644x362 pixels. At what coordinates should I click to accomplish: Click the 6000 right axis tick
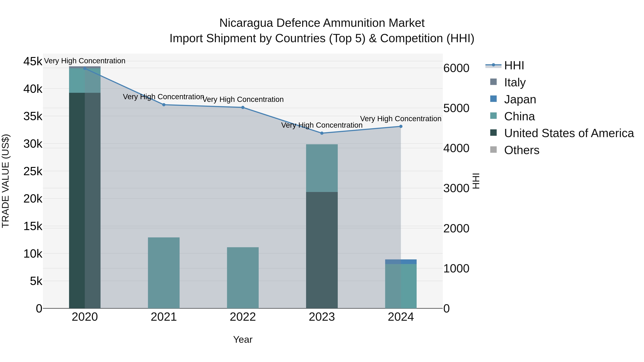click(x=456, y=68)
